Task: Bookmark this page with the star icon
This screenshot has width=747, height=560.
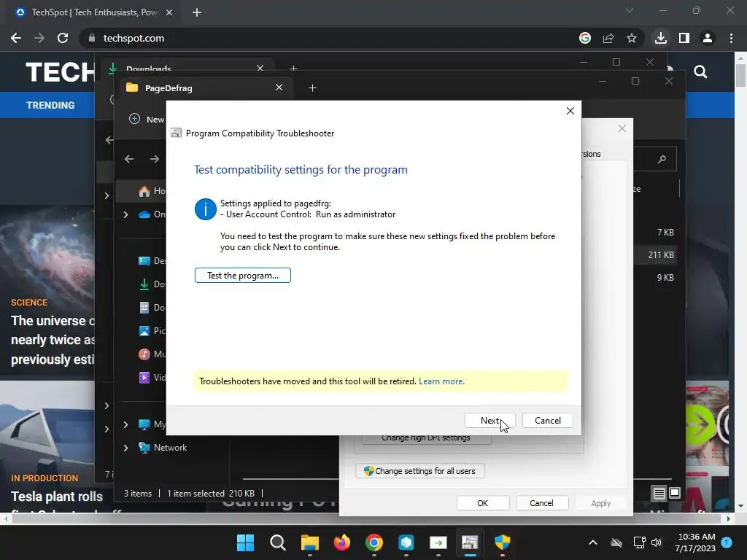Action: pos(632,38)
